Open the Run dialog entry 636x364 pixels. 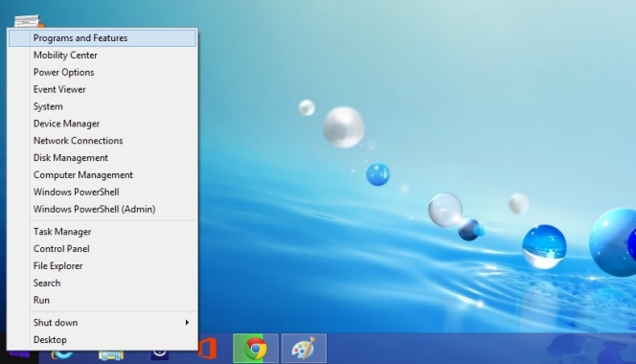tap(102, 300)
